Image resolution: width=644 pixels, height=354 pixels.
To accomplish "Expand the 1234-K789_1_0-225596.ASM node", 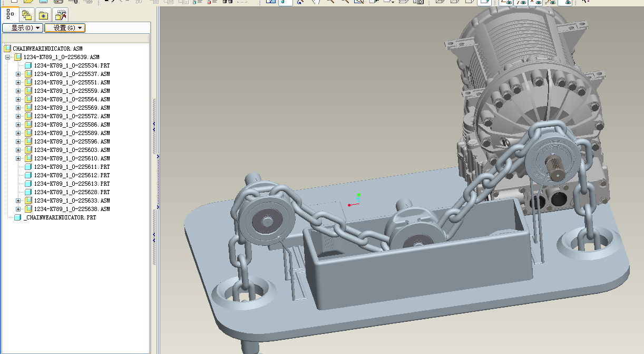I will 18,141.
